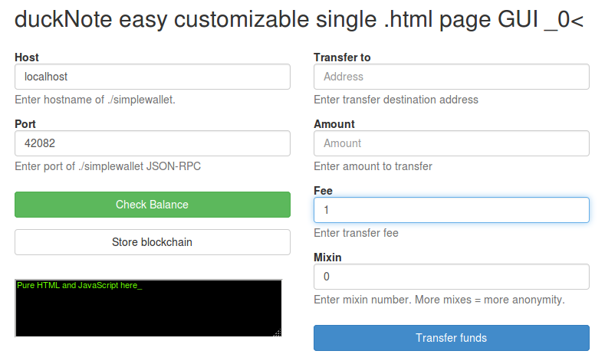
Task: Click the Mixin number field
Action: (452, 277)
